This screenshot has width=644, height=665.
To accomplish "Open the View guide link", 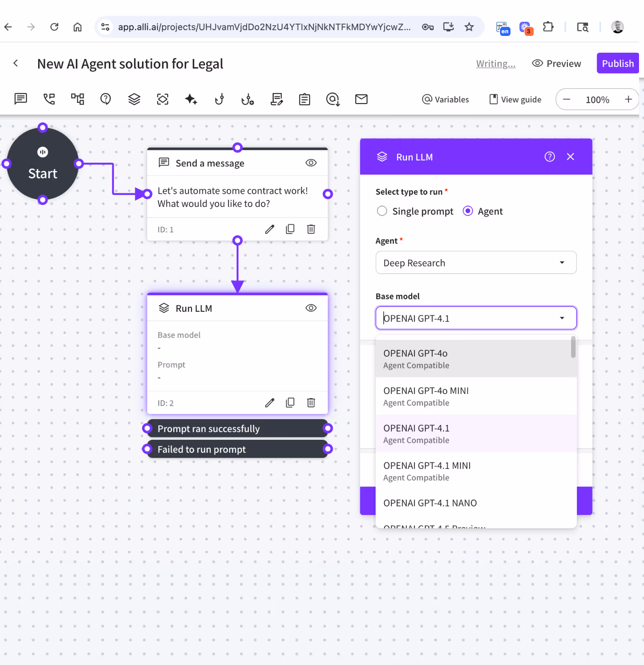I will click(515, 99).
